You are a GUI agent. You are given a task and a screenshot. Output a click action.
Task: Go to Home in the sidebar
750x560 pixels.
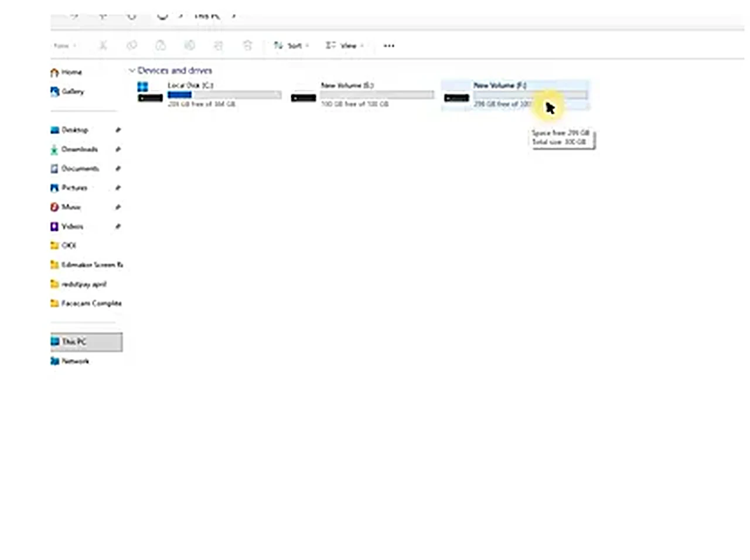(66, 72)
